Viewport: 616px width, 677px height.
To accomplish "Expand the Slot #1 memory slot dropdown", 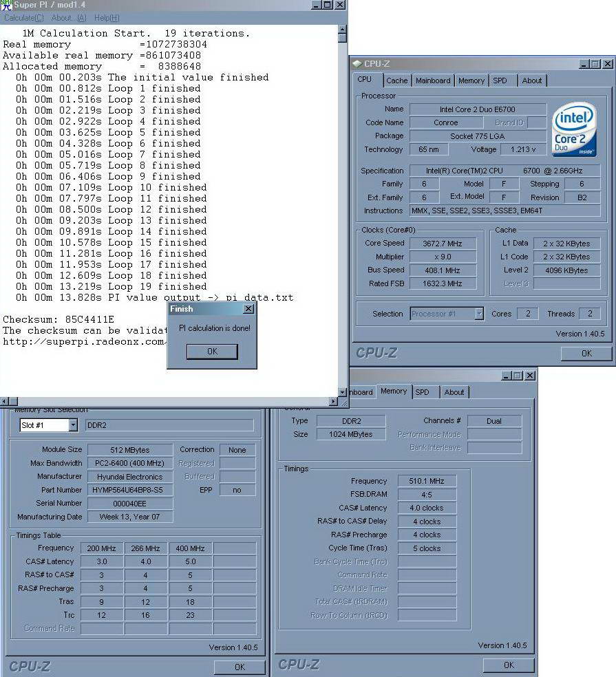I will pyautogui.click(x=73, y=425).
